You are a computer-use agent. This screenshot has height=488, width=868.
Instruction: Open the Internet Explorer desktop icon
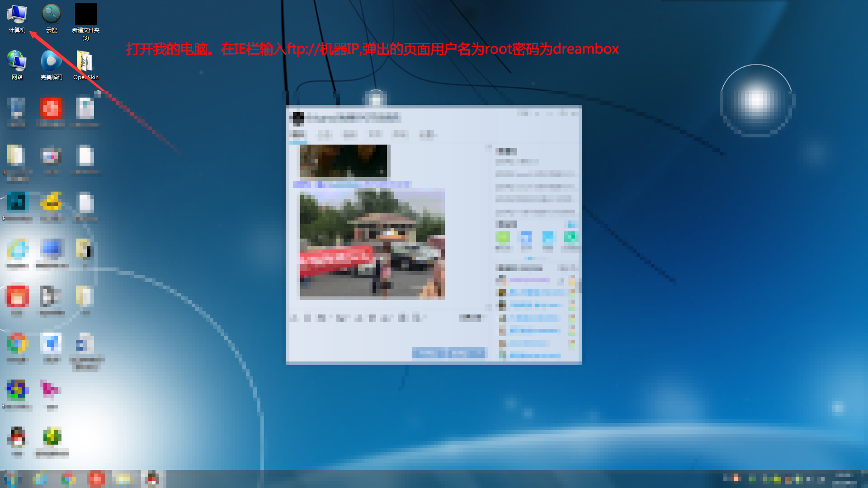coord(17,253)
